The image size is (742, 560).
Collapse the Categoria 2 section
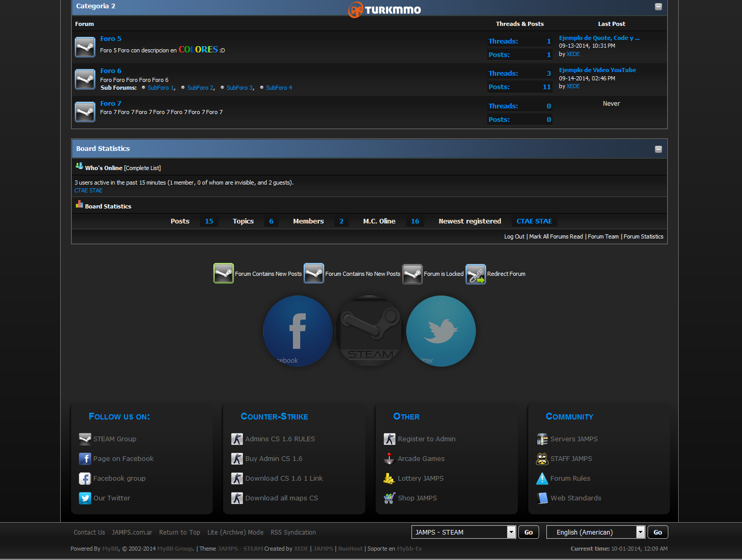[x=658, y=7]
